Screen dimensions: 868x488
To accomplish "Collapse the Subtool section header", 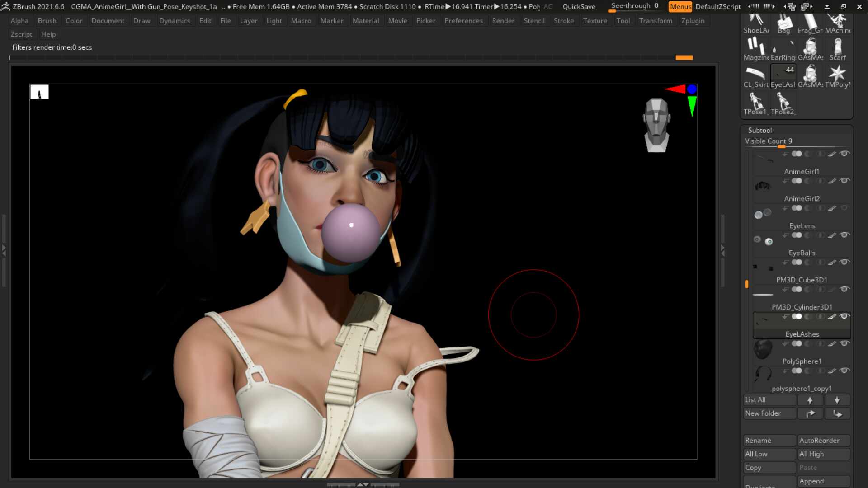I will (759, 130).
